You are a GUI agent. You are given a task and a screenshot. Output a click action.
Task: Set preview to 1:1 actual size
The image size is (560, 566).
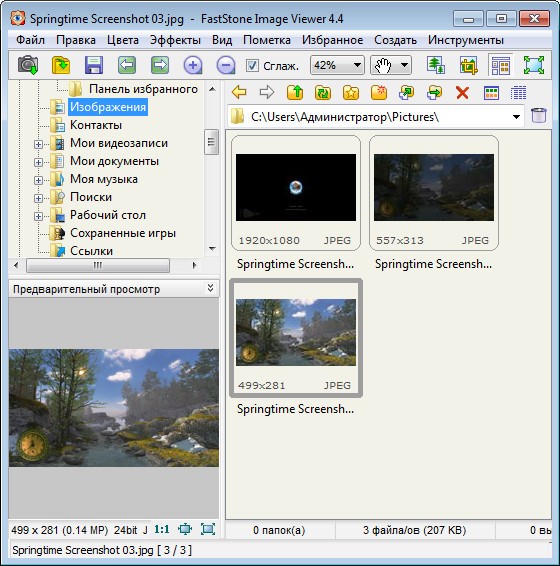point(161,530)
